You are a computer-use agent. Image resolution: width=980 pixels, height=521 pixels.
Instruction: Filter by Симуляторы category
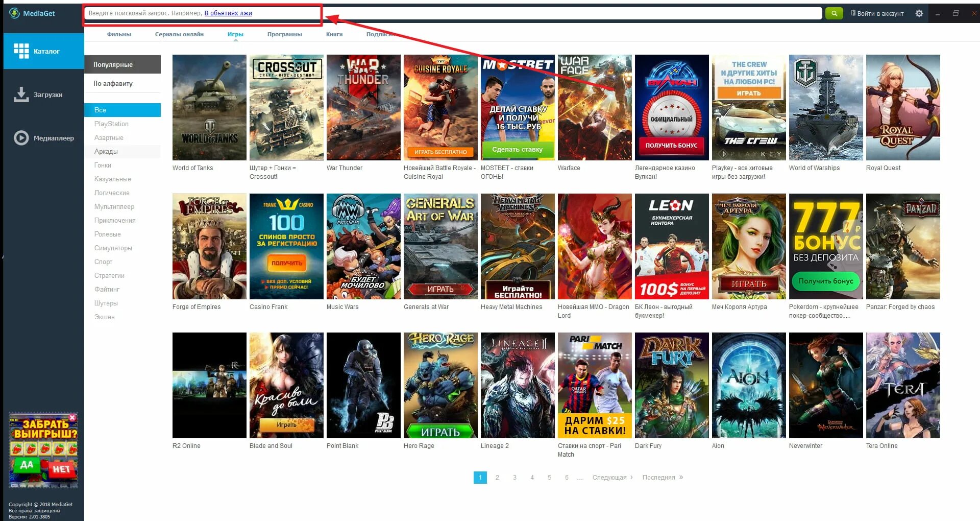113,248
